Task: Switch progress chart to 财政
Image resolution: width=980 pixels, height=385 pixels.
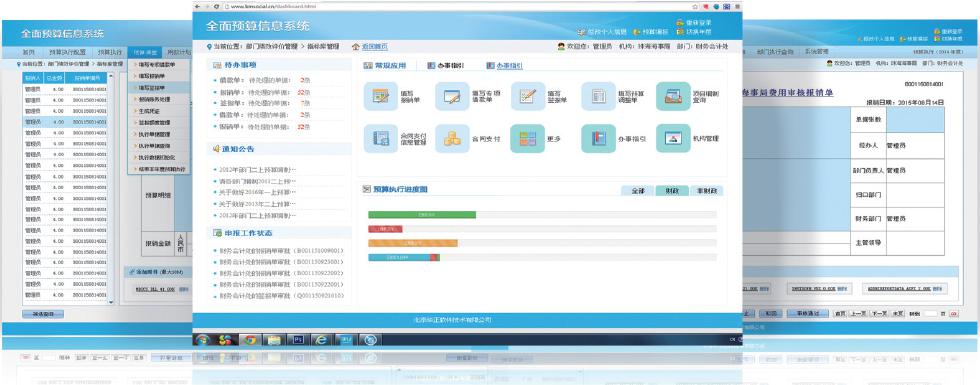Action: pyautogui.click(x=672, y=191)
